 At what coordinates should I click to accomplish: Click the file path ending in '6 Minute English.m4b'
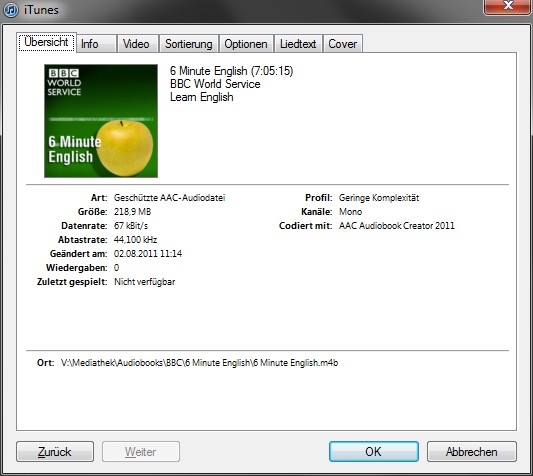click(200, 363)
